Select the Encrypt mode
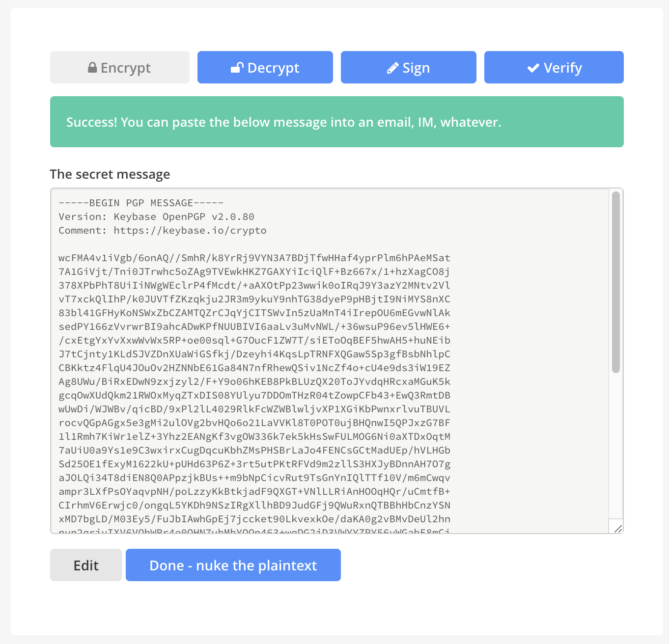This screenshot has height=644, width=669. [119, 67]
